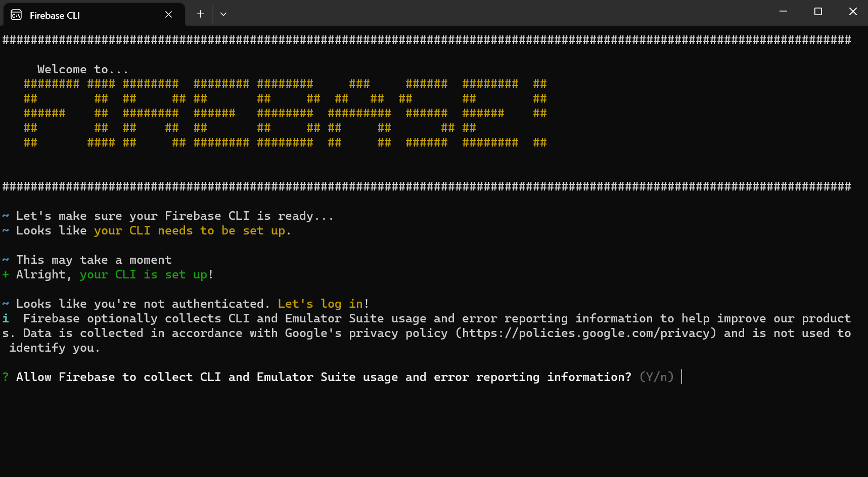This screenshot has width=868, height=477.
Task: Click 'your CLI is set up' text
Action: [x=143, y=275]
